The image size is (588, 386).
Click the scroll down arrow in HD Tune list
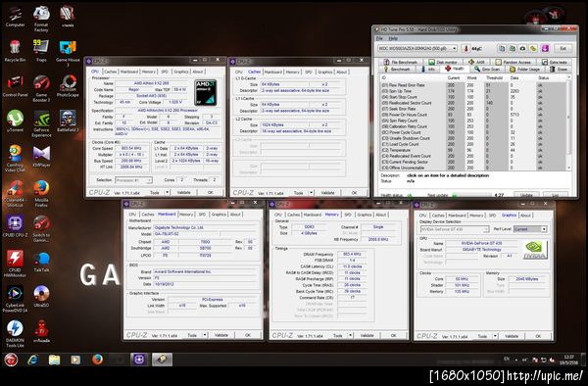pyautogui.click(x=569, y=168)
